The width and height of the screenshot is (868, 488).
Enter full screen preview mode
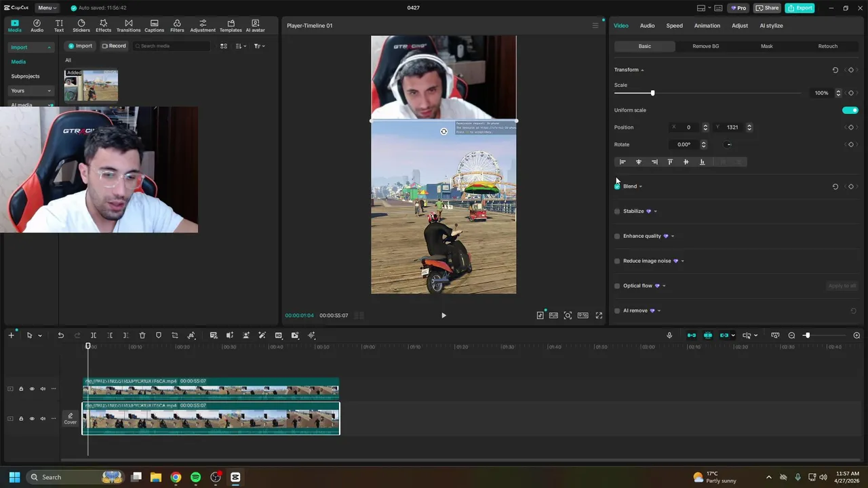(x=599, y=315)
